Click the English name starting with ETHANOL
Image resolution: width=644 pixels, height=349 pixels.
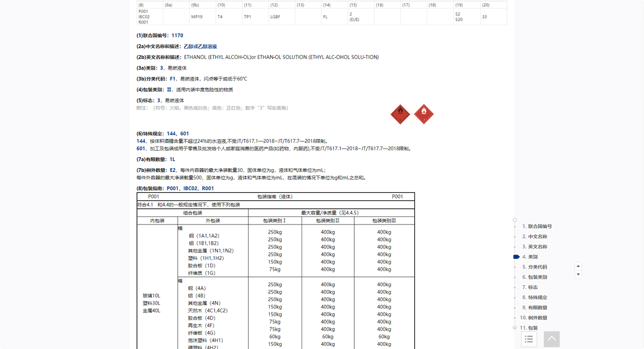coord(281,57)
